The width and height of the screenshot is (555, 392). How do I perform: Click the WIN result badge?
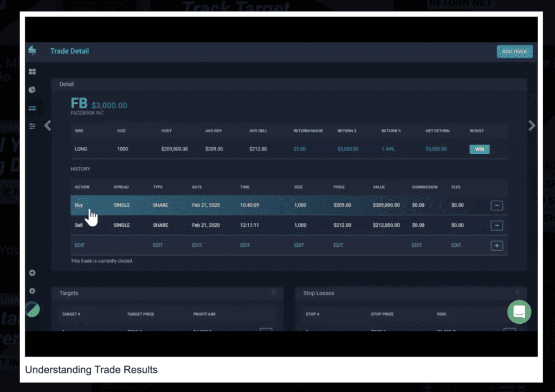click(479, 149)
